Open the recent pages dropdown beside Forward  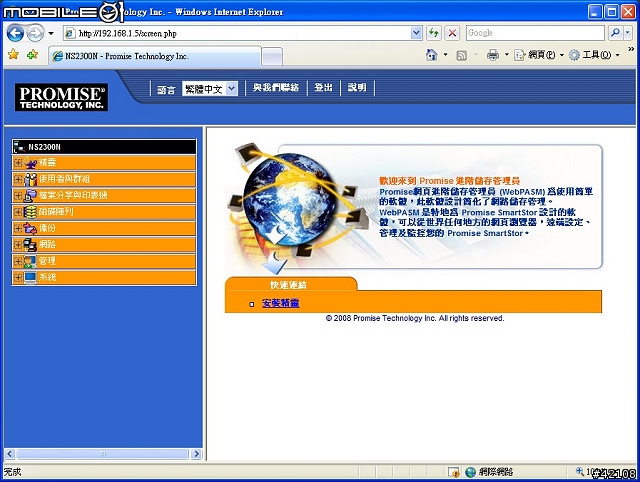click(51, 33)
